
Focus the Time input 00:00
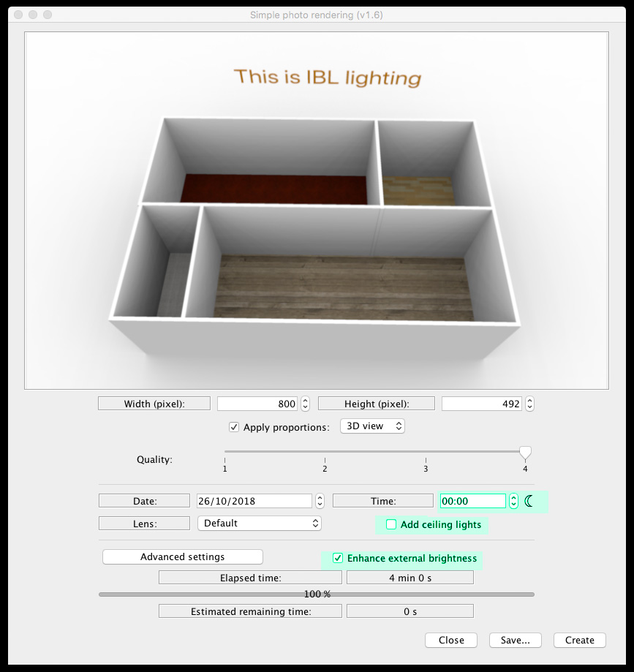pos(473,501)
